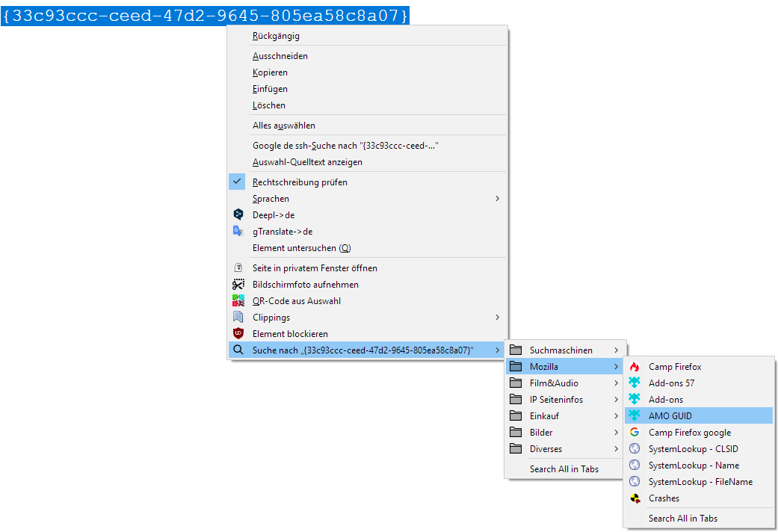Choose Rückgängig from the context menu
This screenshot has height=532, width=778.
tap(368, 36)
